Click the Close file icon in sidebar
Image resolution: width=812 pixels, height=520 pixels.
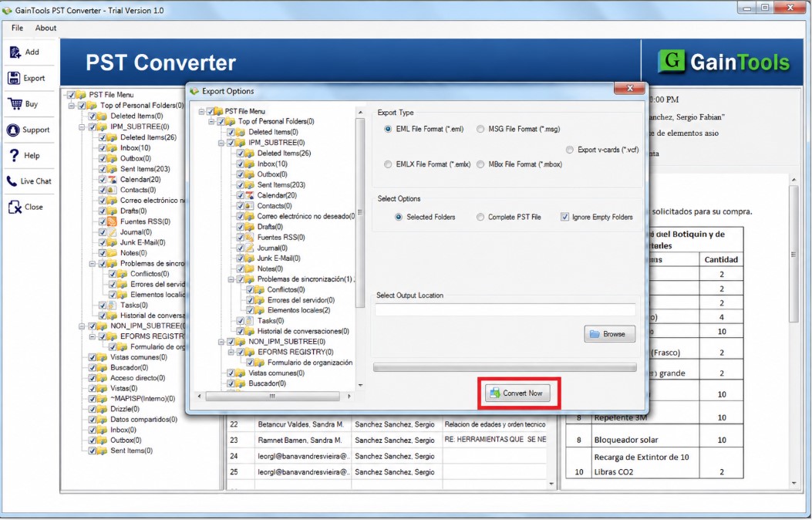(x=15, y=208)
